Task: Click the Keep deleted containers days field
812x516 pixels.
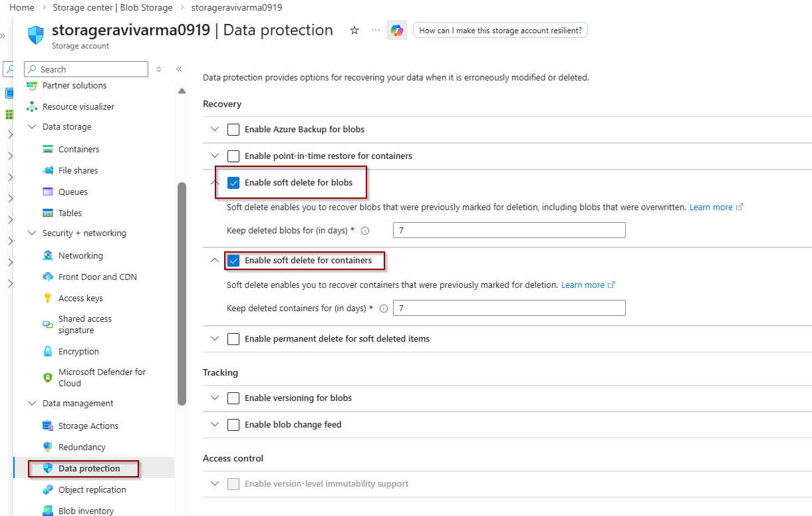Action: [x=509, y=308]
